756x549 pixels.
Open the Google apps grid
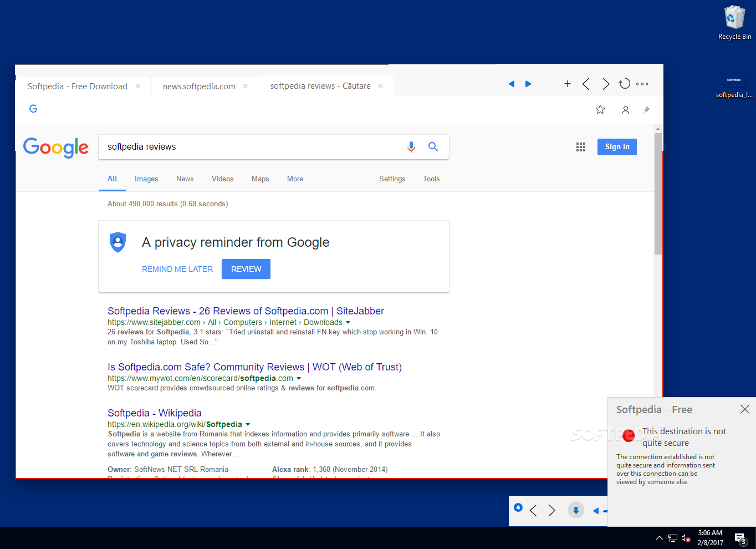click(581, 147)
